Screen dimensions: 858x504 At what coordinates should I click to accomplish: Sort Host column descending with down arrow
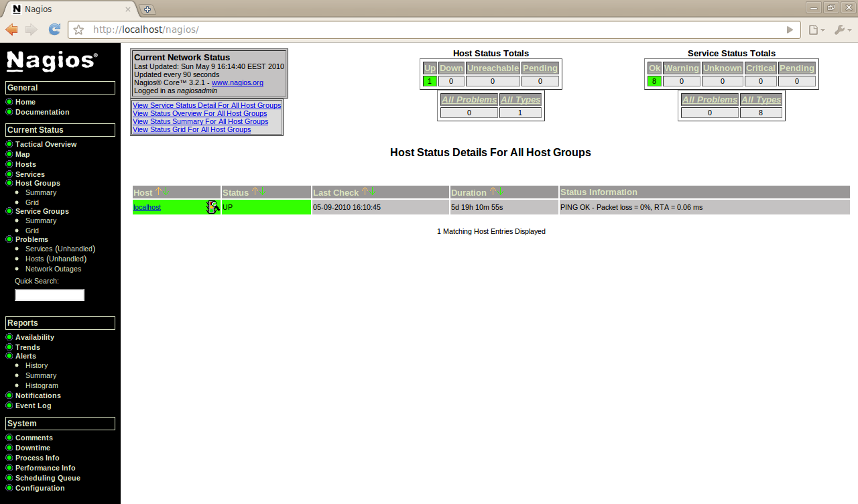tap(166, 192)
